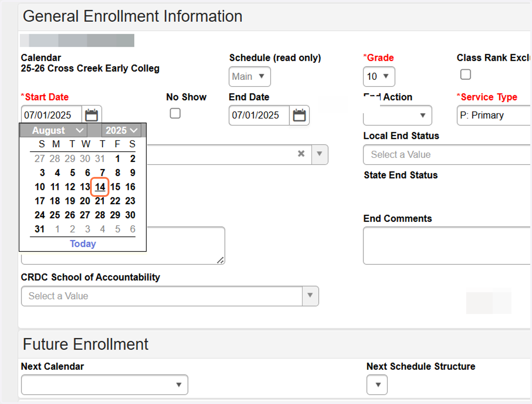Open the month dropdown showing August
Screen dimensions: 532x404
click(x=54, y=130)
